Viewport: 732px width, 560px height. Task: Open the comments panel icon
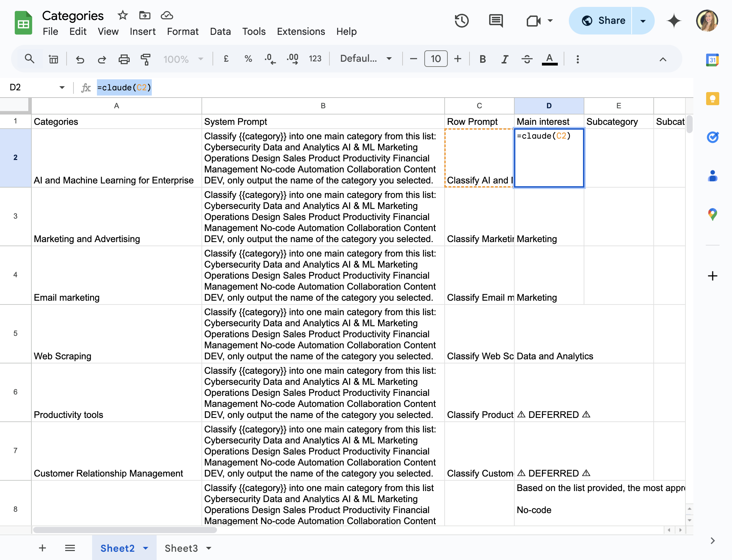click(x=496, y=21)
